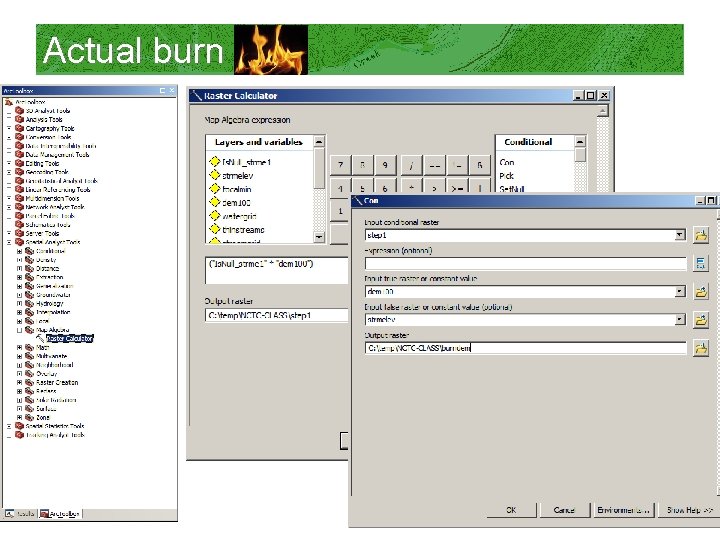Image resolution: width=720 pixels, height=540 pixels.
Task: Browse for Con output raster location
Action: (x=701, y=348)
